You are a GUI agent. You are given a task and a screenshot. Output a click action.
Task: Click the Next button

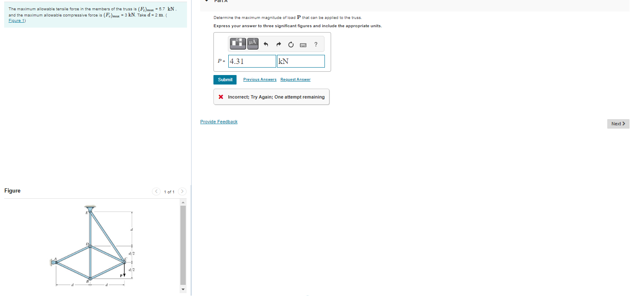[618, 123]
